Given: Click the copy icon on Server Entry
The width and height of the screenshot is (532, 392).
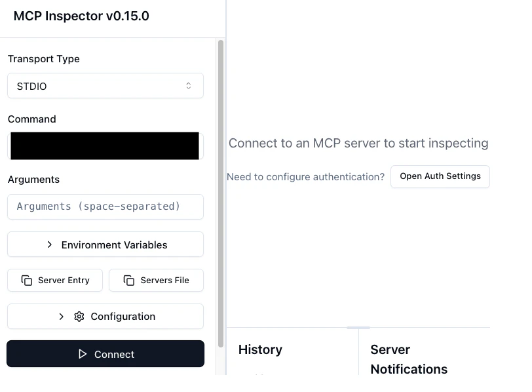Looking at the screenshot, I should pos(27,281).
